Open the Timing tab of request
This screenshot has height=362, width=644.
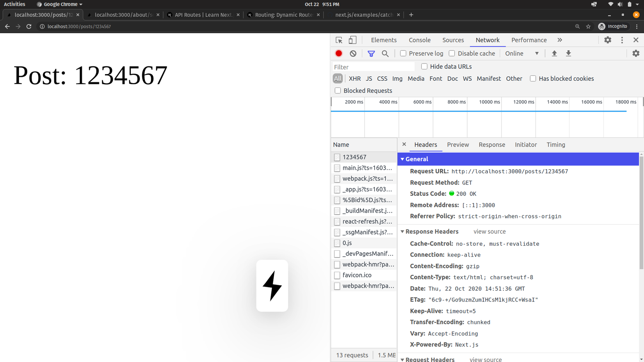point(556,145)
